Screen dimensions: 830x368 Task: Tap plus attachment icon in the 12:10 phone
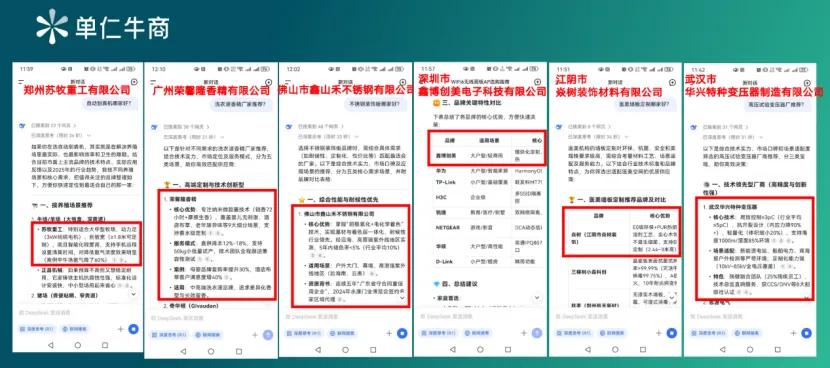255,335
